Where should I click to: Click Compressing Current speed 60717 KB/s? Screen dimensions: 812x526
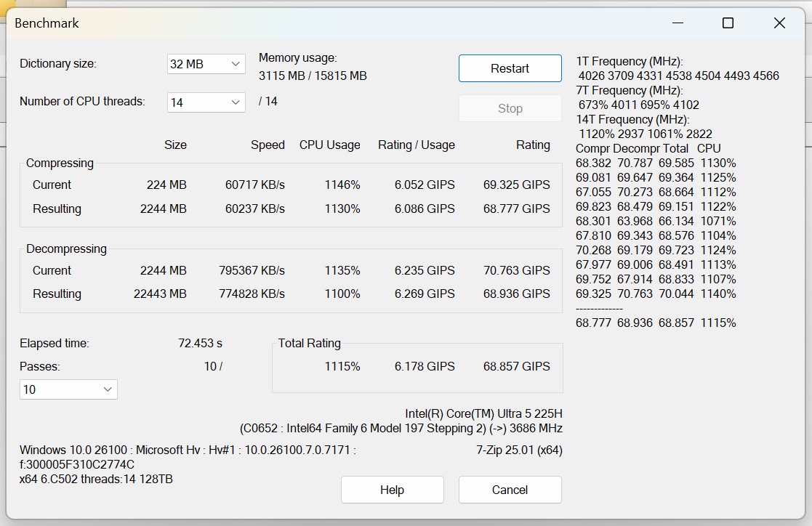click(x=254, y=185)
